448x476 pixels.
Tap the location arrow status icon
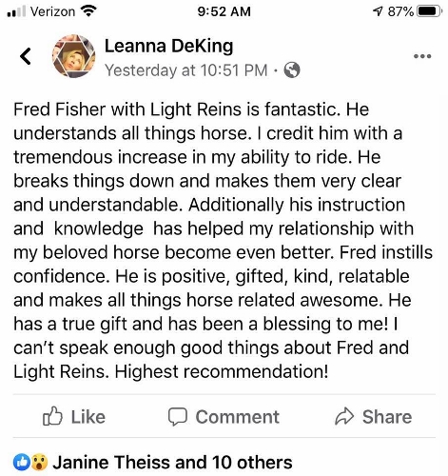point(378,11)
